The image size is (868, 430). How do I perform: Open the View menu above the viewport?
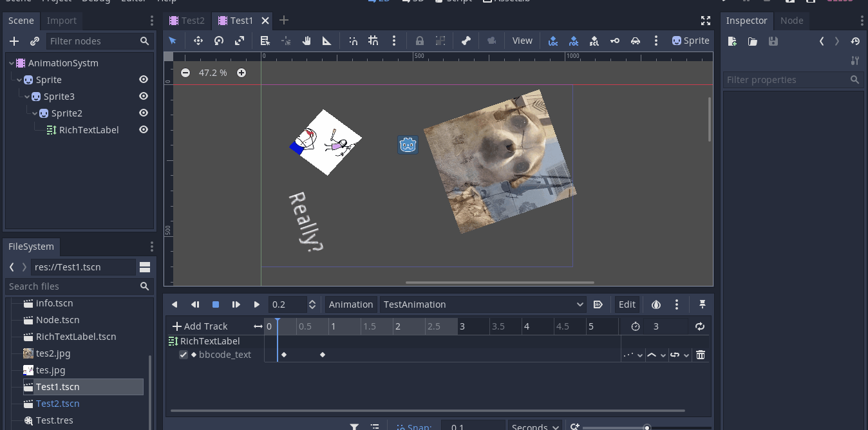[522, 40]
